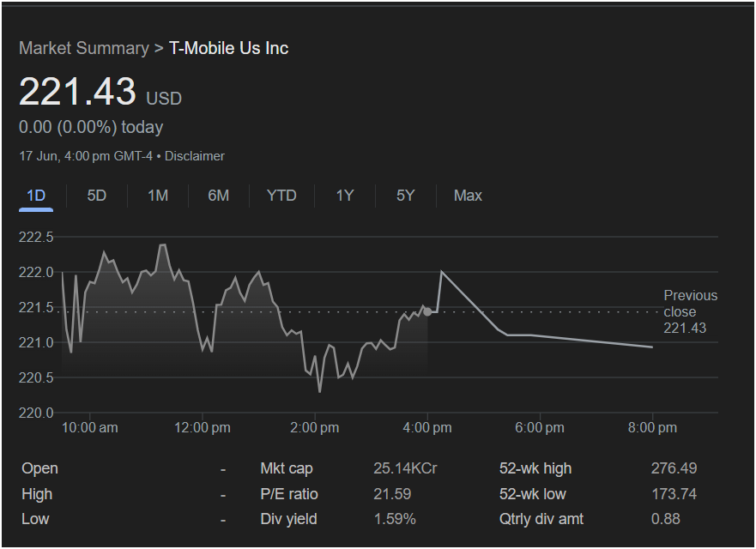Click the T-Mobile Us Inc title
This screenshot has height=549, width=756.
click(x=228, y=48)
